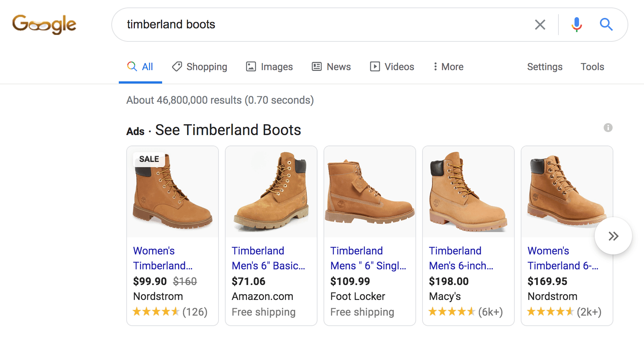Open the Amazon.com boot image
644x338 pixels.
[271, 192]
